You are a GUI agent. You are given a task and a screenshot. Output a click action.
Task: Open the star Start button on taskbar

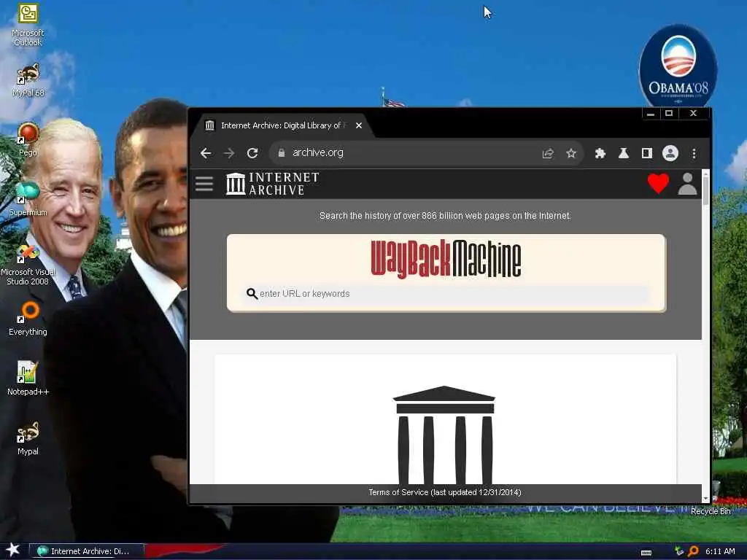click(13, 550)
